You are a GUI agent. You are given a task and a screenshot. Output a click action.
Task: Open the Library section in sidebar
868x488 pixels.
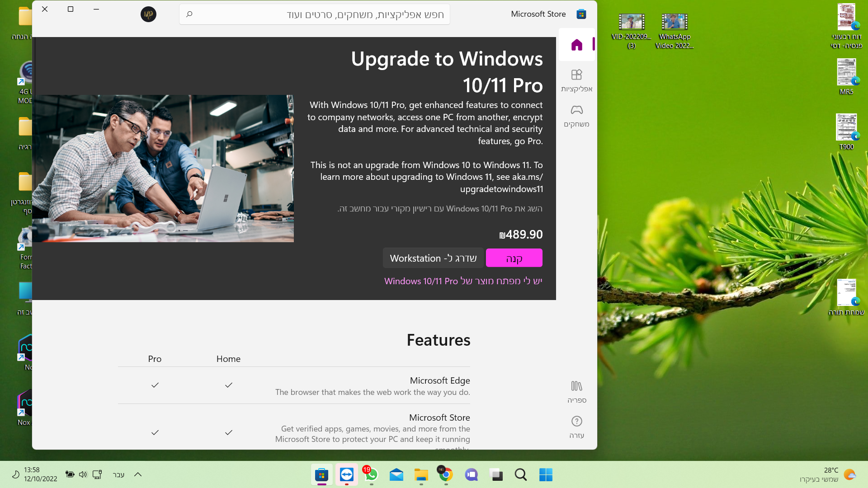[x=576, y=391]
